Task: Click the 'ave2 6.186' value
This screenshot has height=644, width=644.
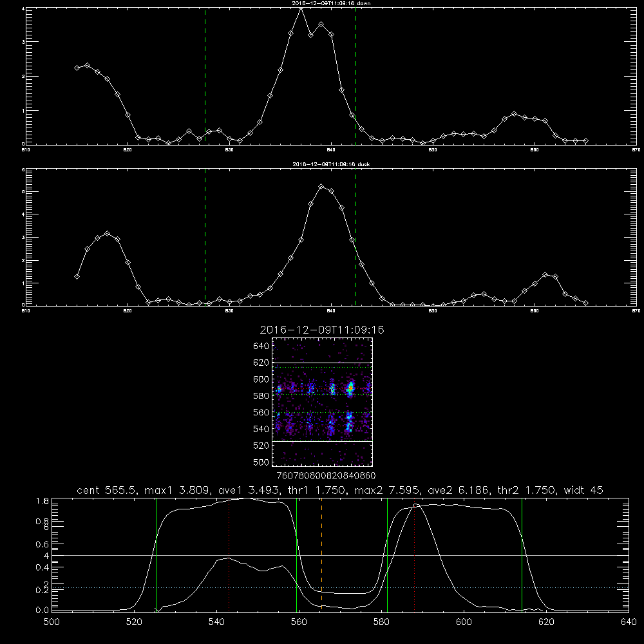Action: tap(458, 490)
